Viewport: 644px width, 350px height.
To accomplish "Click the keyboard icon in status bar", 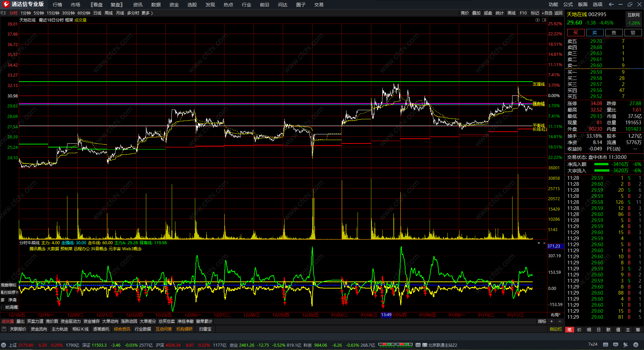I will [x=605, y=345].
